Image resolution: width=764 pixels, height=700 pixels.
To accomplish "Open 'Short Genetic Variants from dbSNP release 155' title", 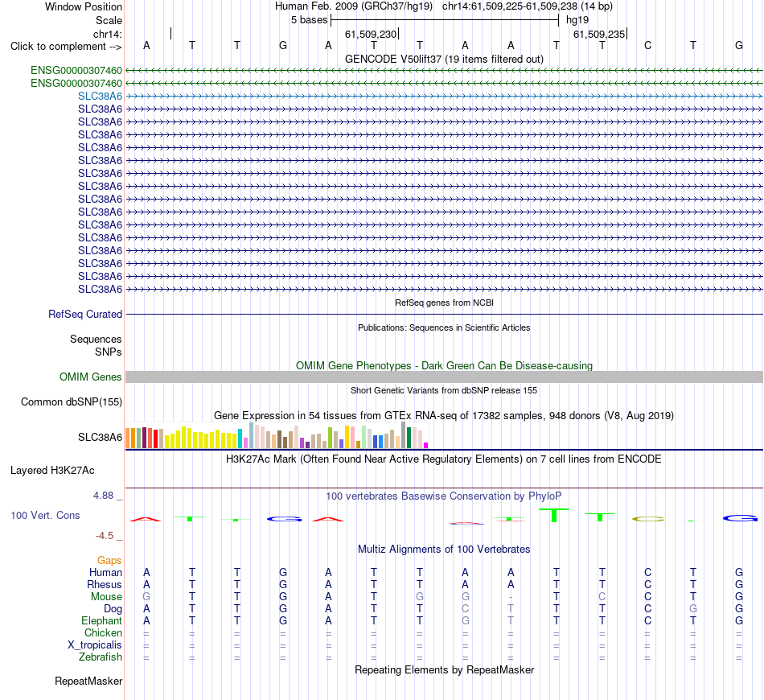I will tap(444, 390).
